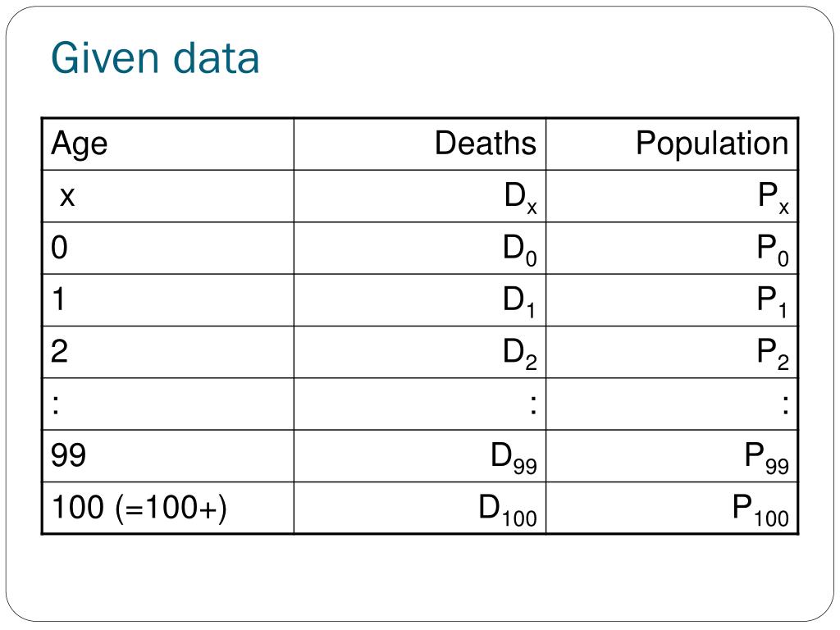The height and width of the screenshot is (630, 840).
Task: Click the D0 deaths cell
Action: [x=420, y=248]
